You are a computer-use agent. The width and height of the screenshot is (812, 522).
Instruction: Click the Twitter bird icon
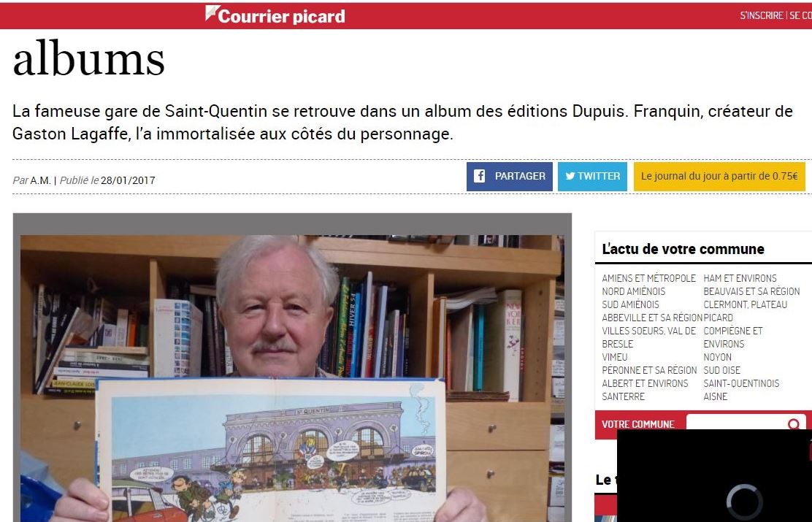pyautogui.click(x=570, y=176)
